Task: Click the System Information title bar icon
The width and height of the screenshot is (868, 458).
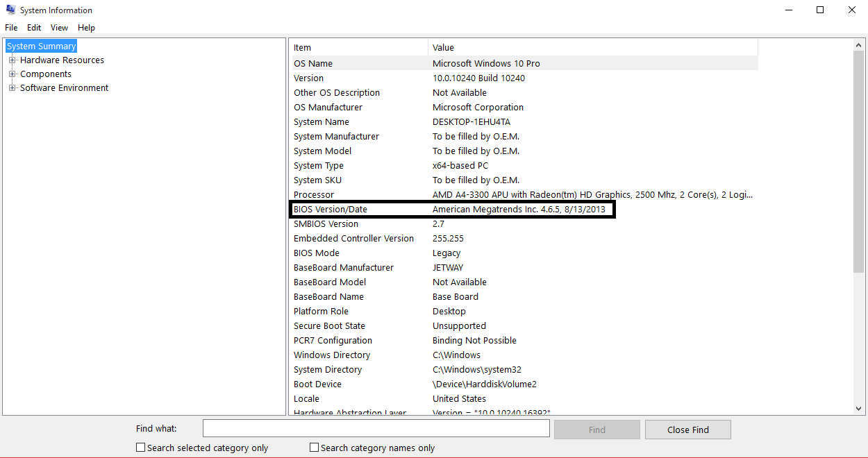Action: click(10, 10)
